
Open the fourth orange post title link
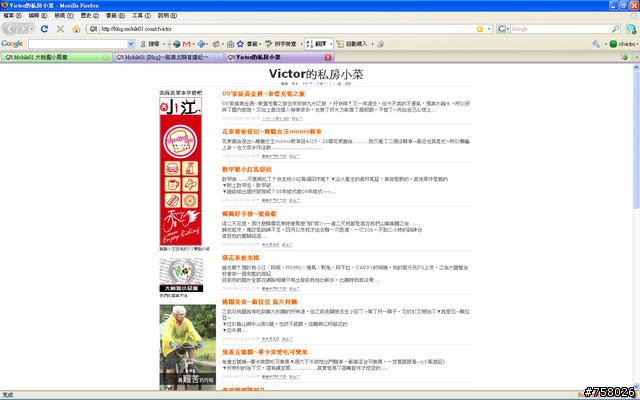tap(249, 213)
